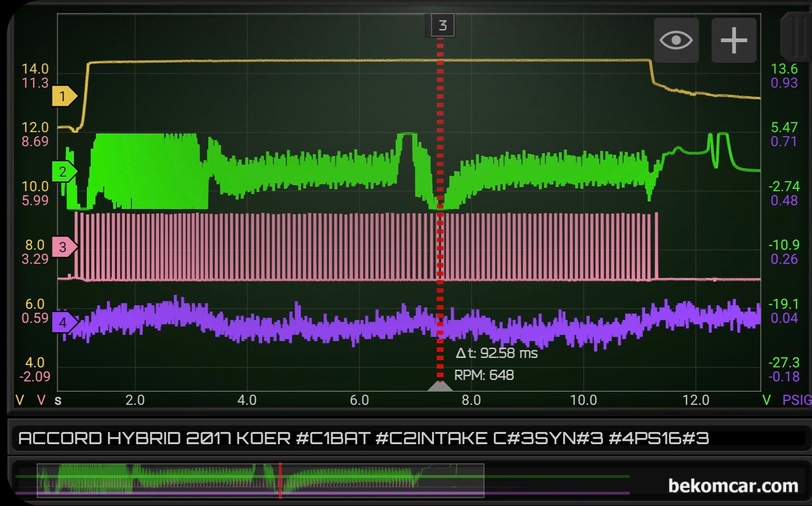Toggle trace visibility with the eye icon

[676, 40]
